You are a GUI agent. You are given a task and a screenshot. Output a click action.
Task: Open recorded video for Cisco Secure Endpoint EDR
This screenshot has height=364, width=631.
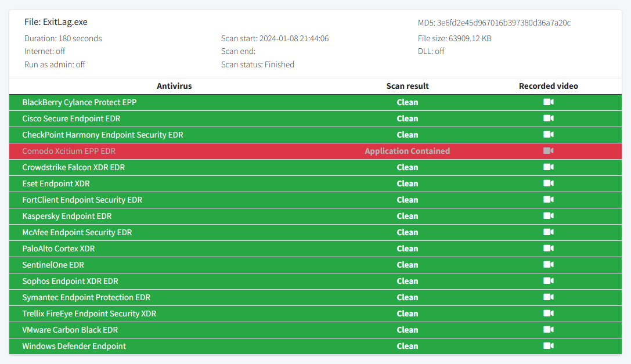(x=549, y=118)
